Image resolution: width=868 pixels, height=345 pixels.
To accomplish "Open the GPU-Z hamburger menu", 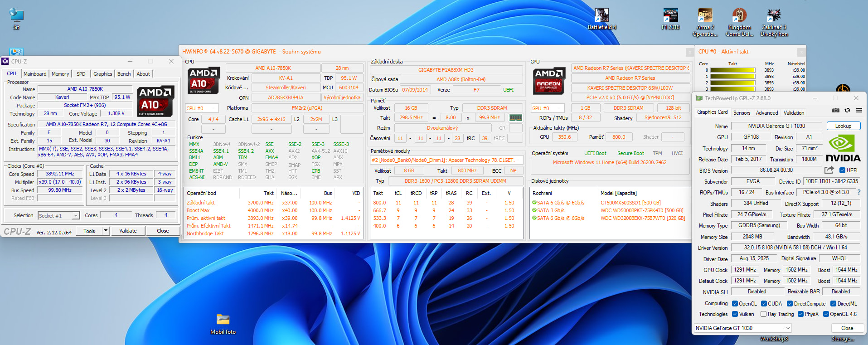I will (859, 110).
